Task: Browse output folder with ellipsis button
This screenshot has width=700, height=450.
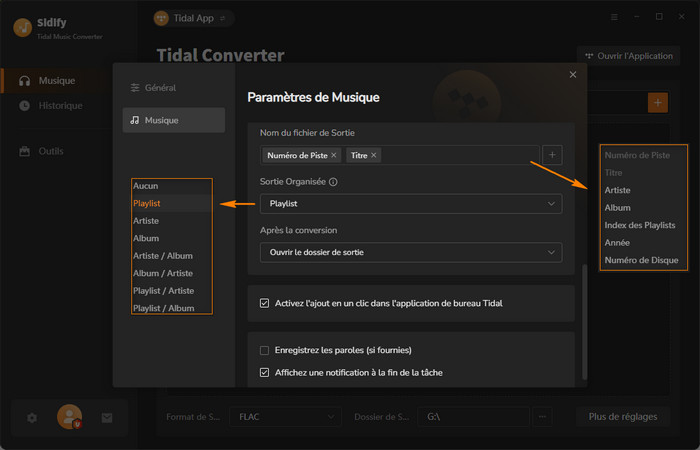Action: coord(543,415)
